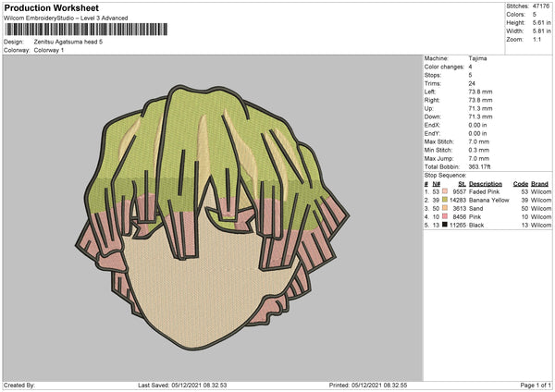555x392 pixels.
Task: Click the 'Stop Sequence:' heading
Action: (445, 175)
